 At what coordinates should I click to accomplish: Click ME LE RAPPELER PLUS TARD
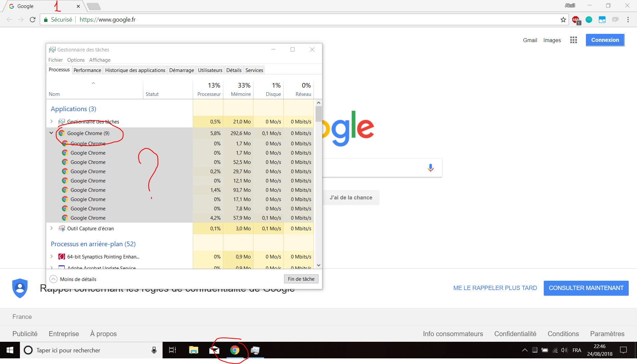[x=495, y=288]
